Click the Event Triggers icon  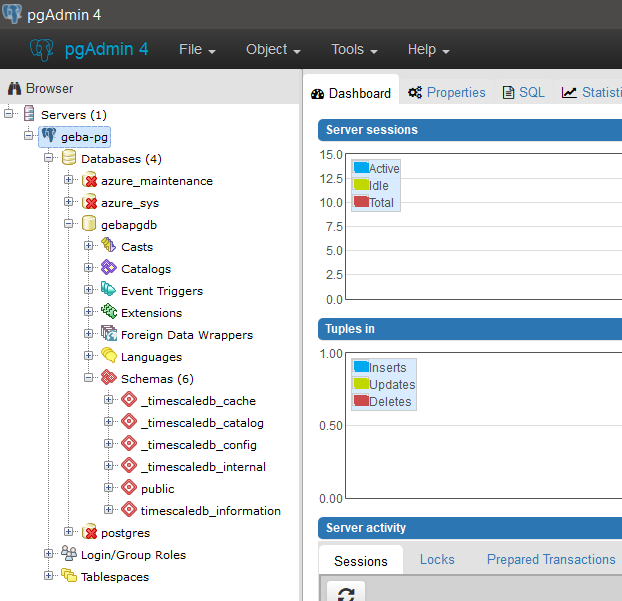[x=108, y=290]
